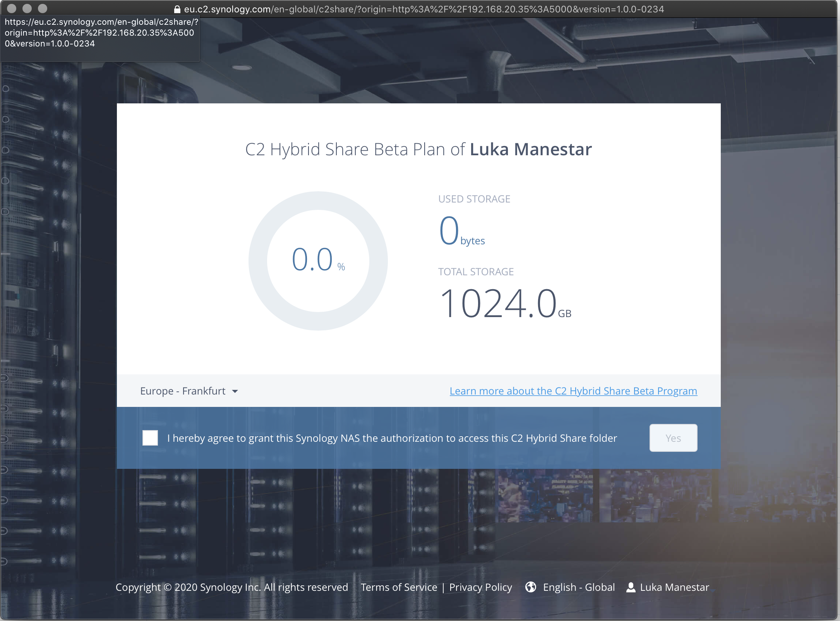Screen dimensions: 840x621
Task: Click the USED STORAGE label
Action: click(474, 199)
